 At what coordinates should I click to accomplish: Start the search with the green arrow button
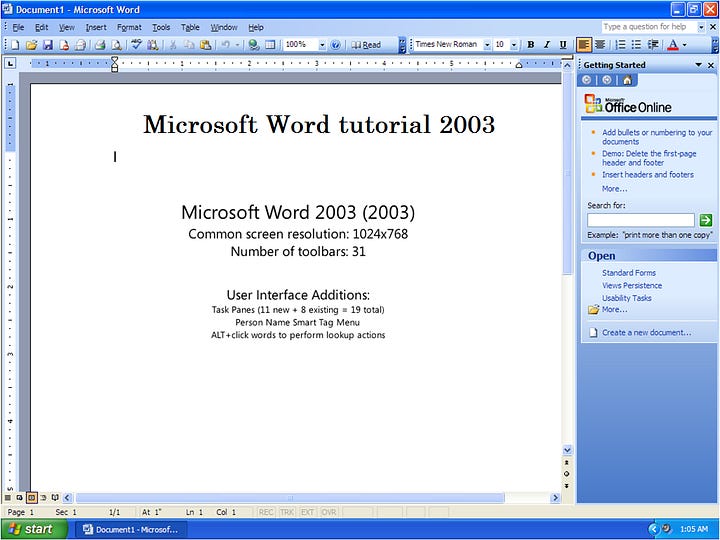click(x=705, y=220)
